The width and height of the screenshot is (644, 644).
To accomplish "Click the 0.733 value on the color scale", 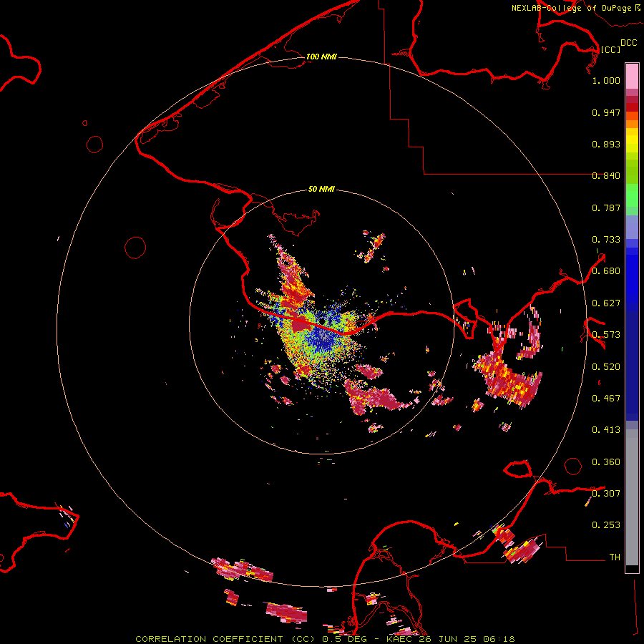I will pyautogui.click(x=606, y=240).
